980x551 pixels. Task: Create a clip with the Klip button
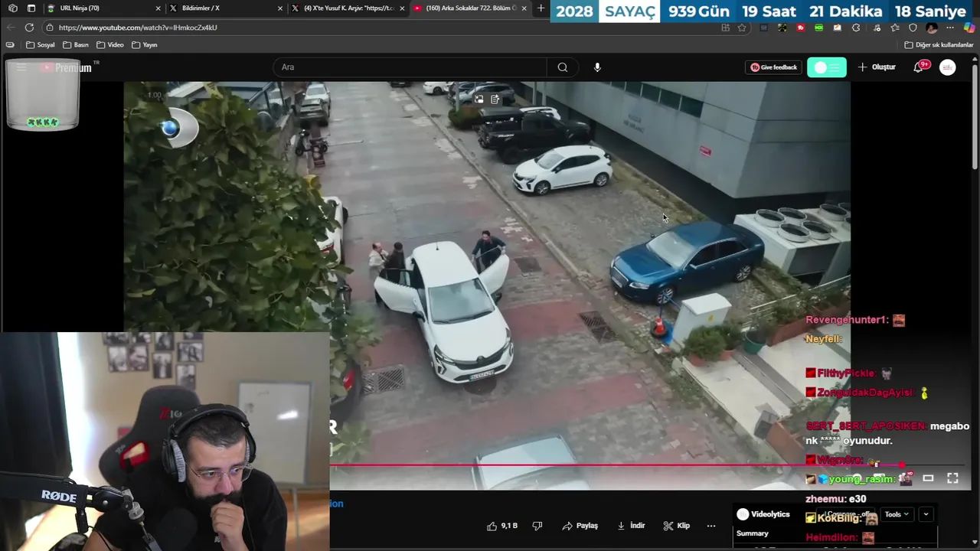[677, 526]
